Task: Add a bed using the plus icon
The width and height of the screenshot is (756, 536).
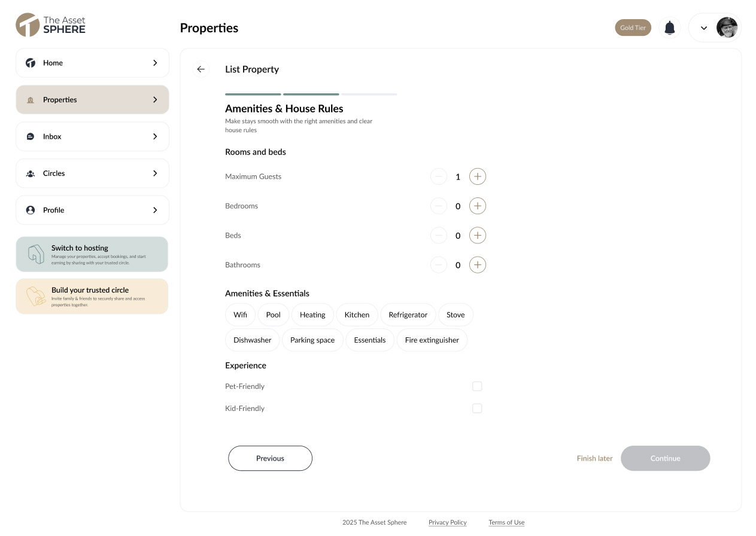Action: tap(477, 235)
